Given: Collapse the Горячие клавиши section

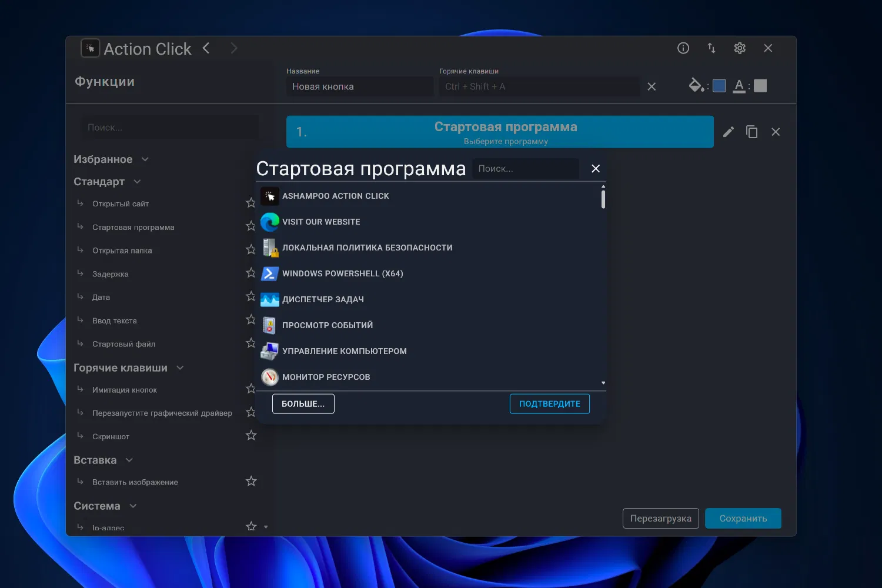Looking at the screenshot, I should 180,368.
